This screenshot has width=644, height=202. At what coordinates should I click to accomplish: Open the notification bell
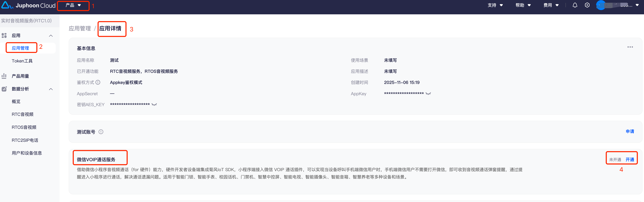tap(575, 5)
